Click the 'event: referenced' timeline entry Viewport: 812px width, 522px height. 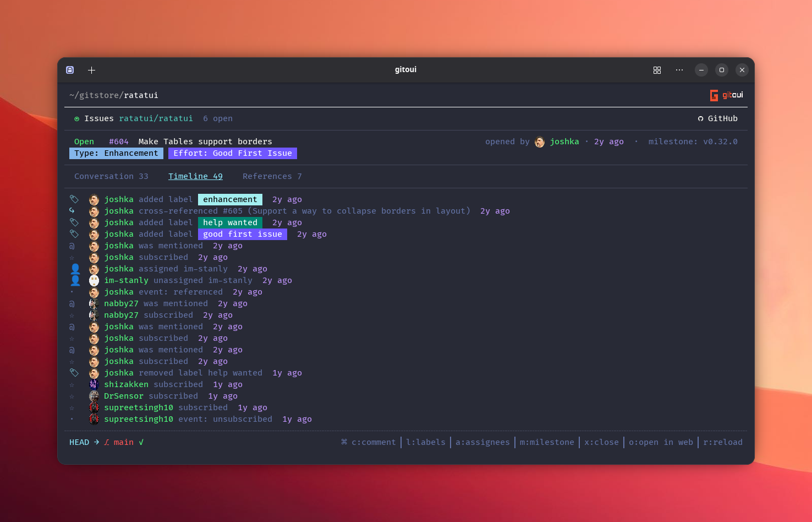click(180, 292)
